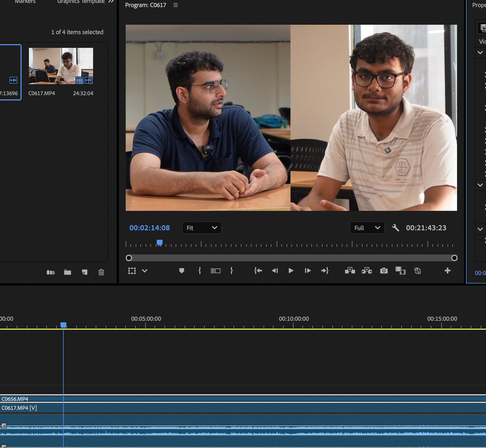Open Program monitor settings wrench
Screen dimensions: 486x448
395,228
